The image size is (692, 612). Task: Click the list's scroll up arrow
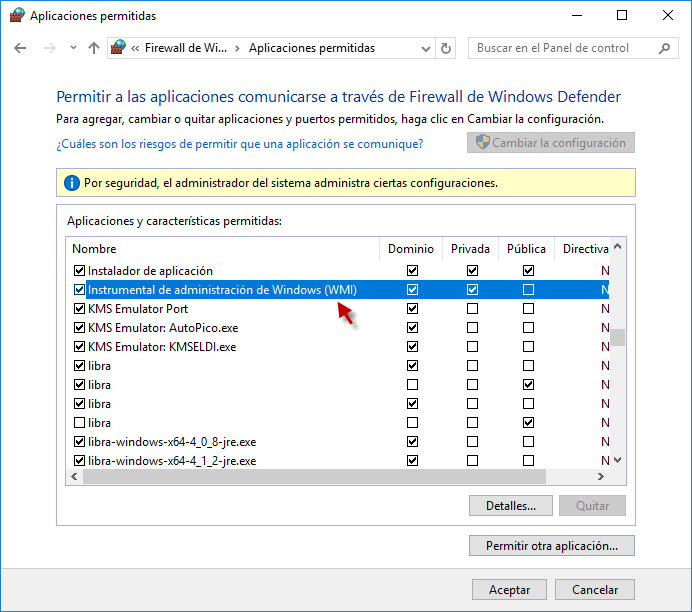(x=617, y=247)
